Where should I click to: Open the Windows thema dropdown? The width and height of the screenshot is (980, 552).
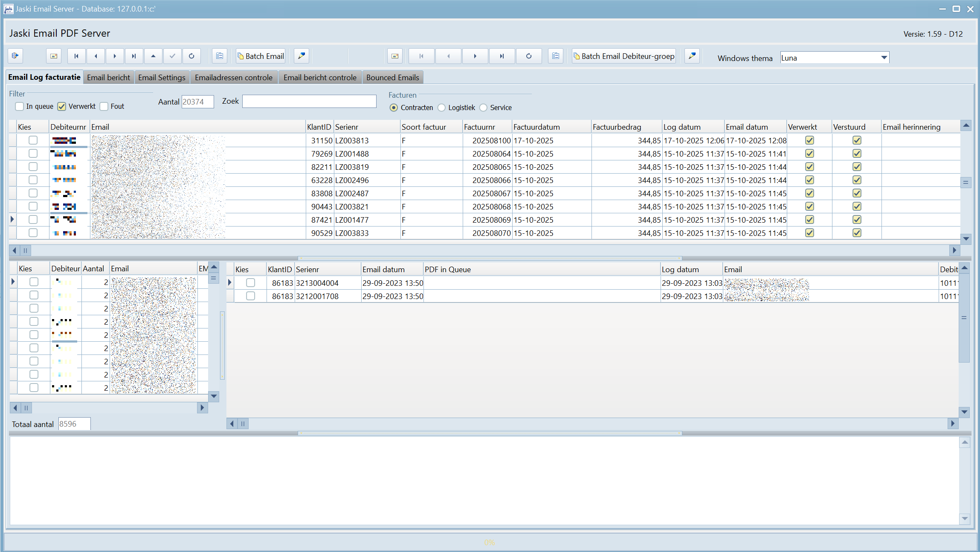pyautogui.click(x=884, y=58)
